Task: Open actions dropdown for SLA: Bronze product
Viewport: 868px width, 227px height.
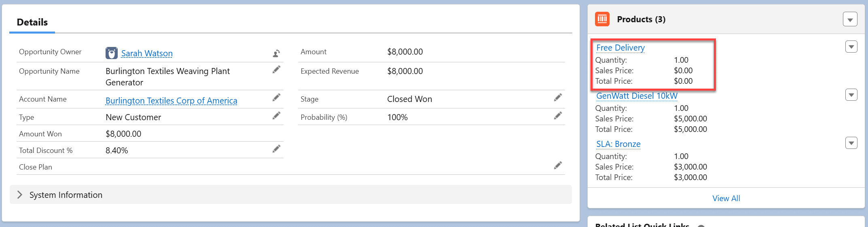Action: point(851,143)
